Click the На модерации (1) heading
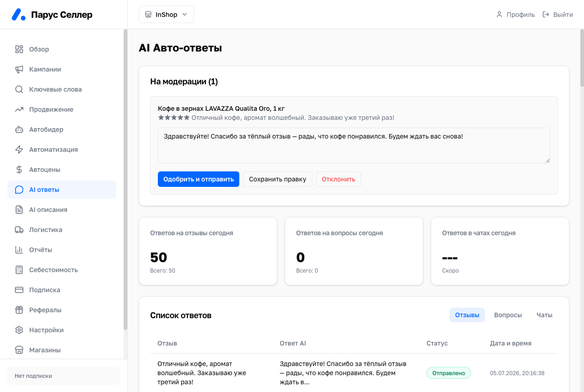Screen dimensions: 584x392 coord(184,82)
